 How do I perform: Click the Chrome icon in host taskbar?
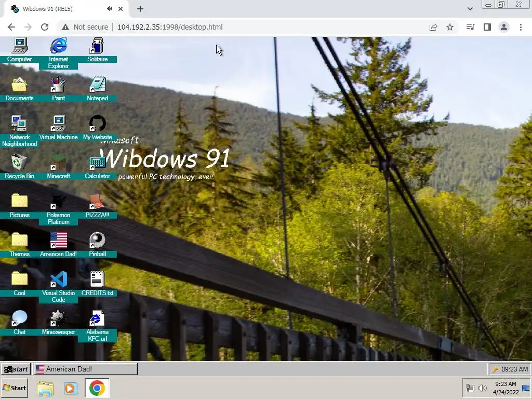pyautogui.click(x=97, y=388)
